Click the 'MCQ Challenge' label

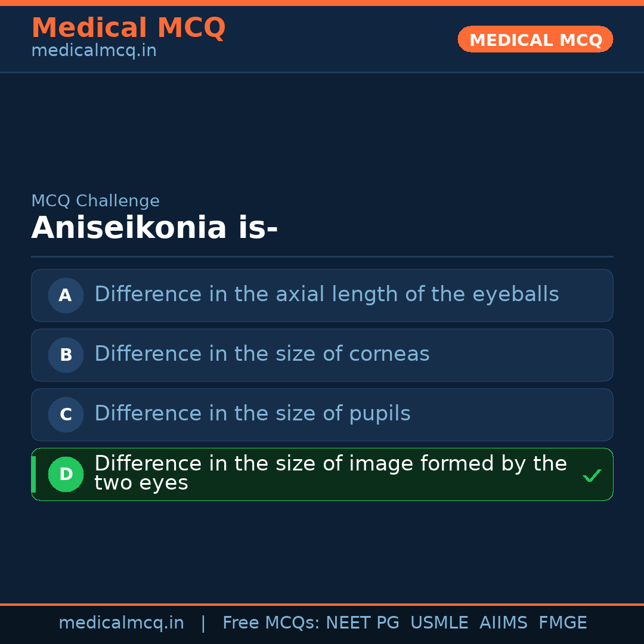(95, 201)
